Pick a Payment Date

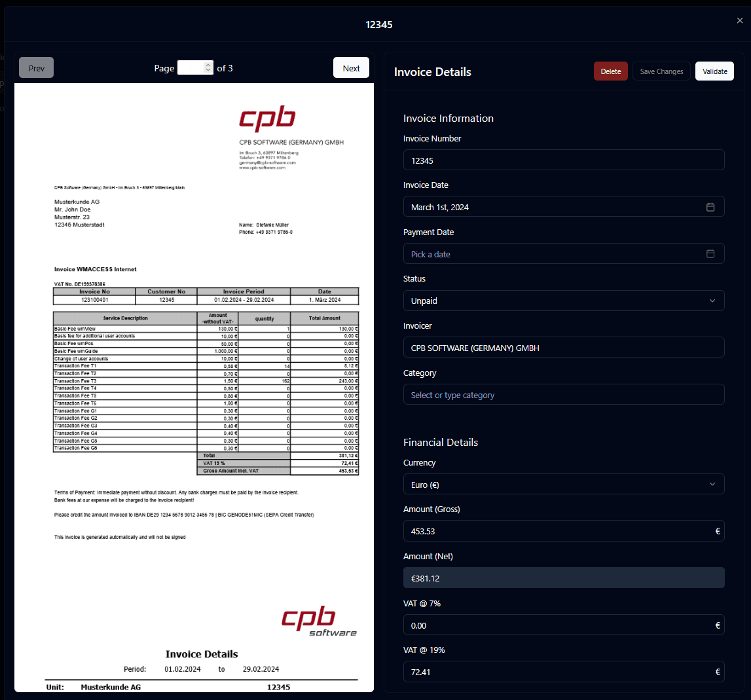pos(564,254)
